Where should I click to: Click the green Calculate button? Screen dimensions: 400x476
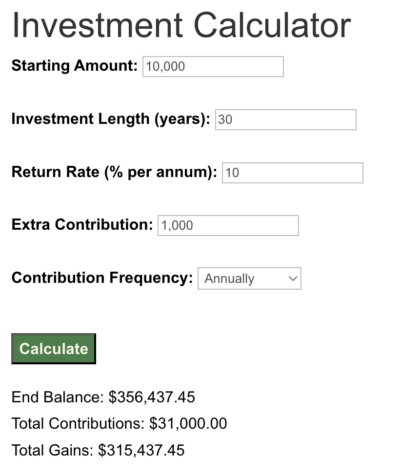click(x=54, y=349)
